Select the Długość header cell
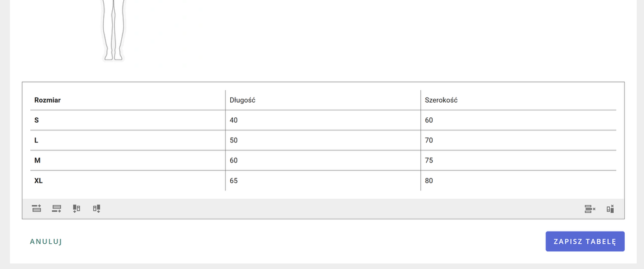The height and width of the screenshot is (269, 644). [x=322, y=100]
